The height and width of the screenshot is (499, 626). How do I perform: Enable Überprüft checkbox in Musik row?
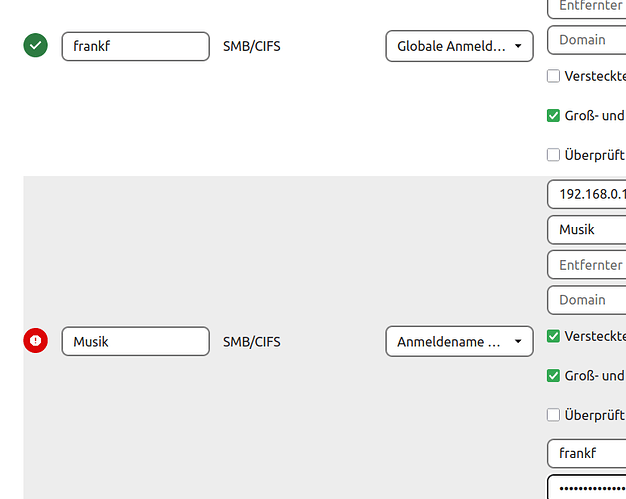(553, 414)
